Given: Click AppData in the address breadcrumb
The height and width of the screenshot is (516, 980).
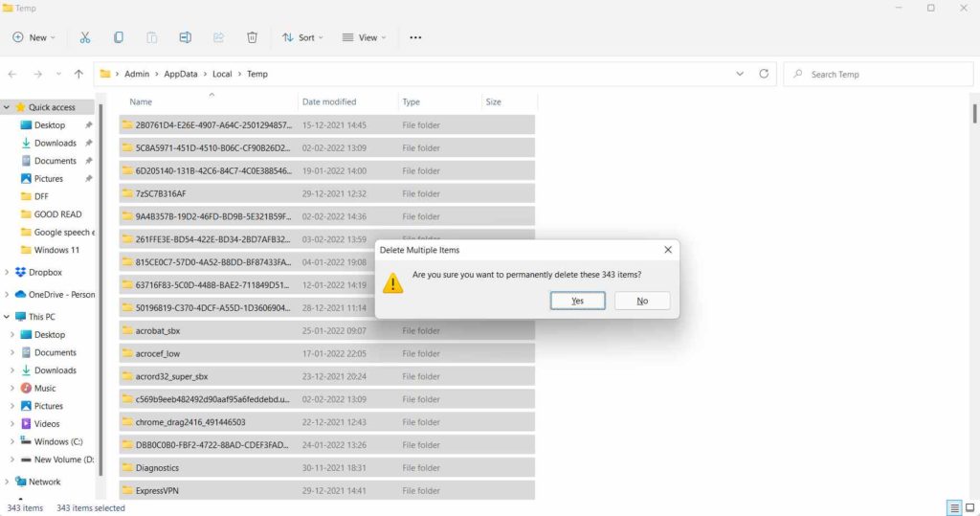Looking at the screenshot, I should tap(181, 74).
